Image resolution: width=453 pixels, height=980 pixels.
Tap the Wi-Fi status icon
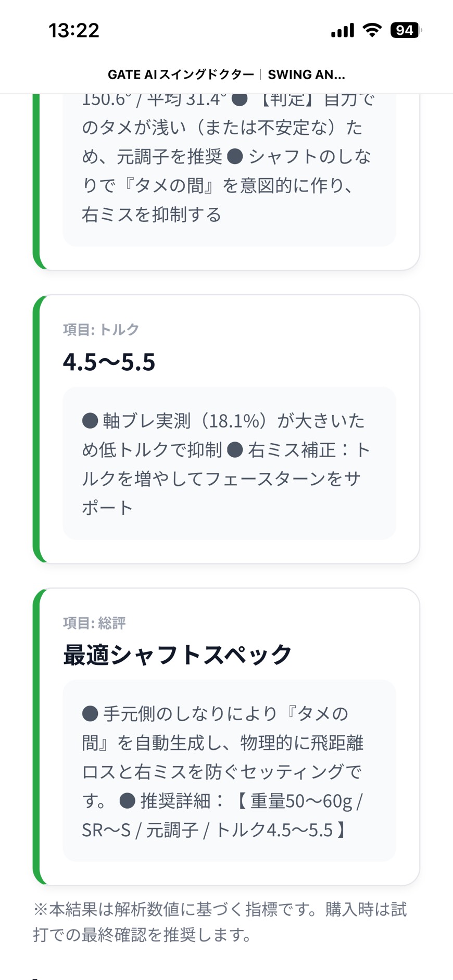pos(372,30)
